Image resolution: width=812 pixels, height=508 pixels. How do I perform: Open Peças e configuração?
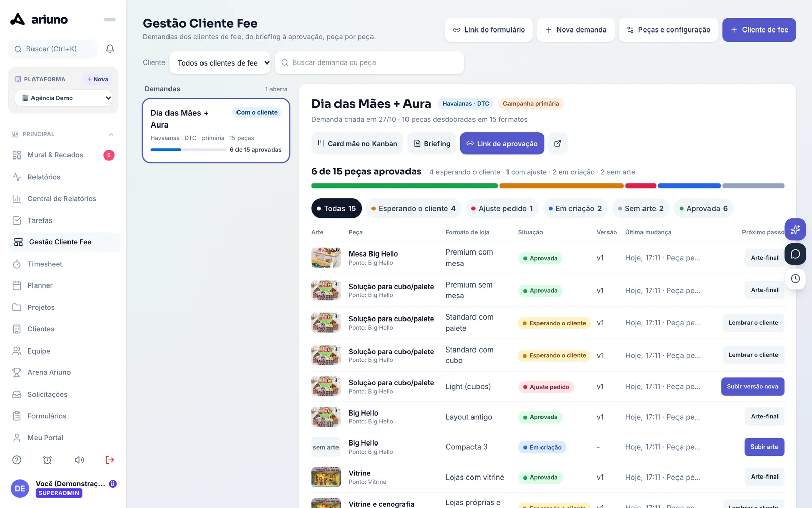coord(668,30)
